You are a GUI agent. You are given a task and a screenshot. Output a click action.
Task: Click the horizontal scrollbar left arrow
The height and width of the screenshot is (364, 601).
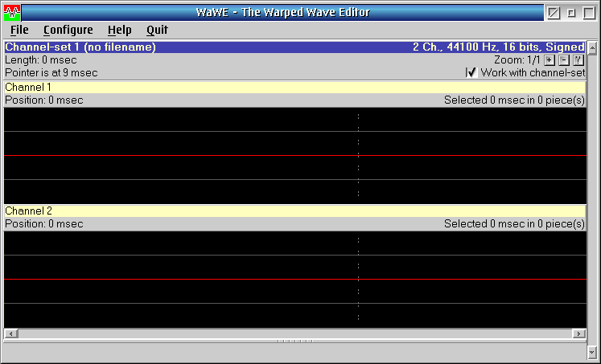[x=10, y=333]
